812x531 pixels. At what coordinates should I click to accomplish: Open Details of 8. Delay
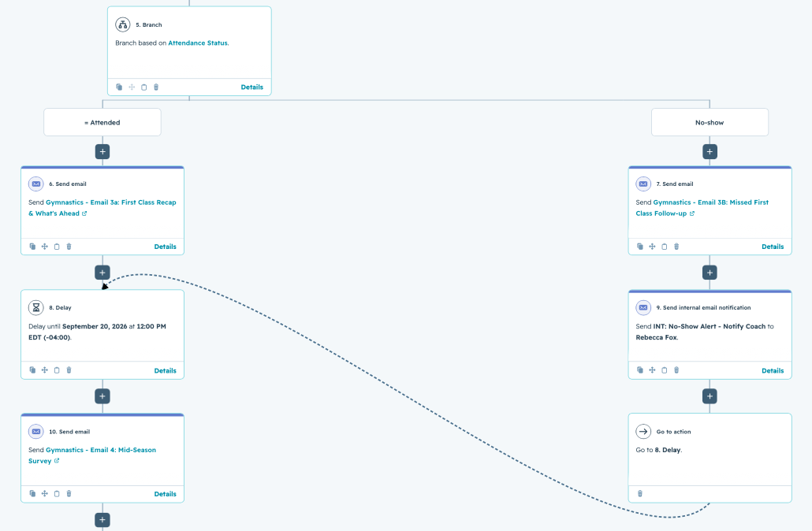tap(166, 370)
